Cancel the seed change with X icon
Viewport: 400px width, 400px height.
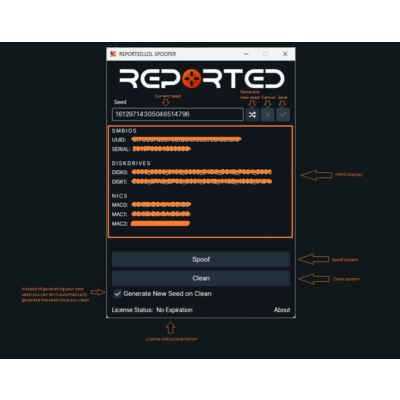[267, 115]
